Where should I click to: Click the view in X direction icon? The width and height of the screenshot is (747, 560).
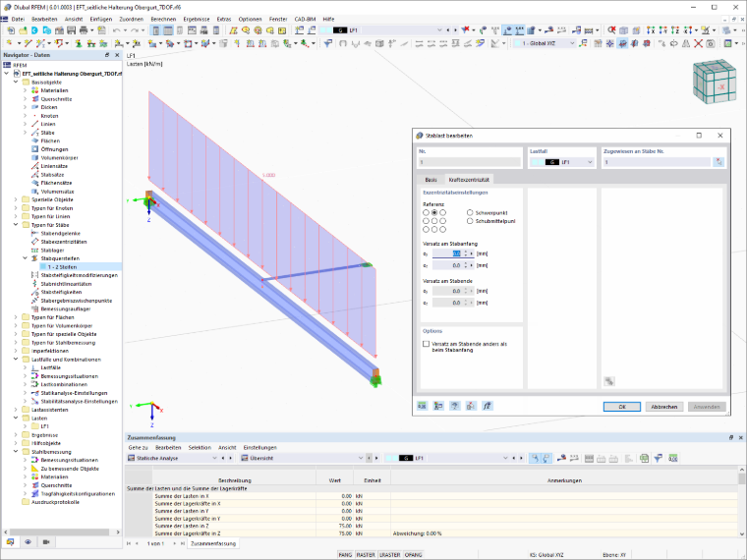(x=651, y=30)
